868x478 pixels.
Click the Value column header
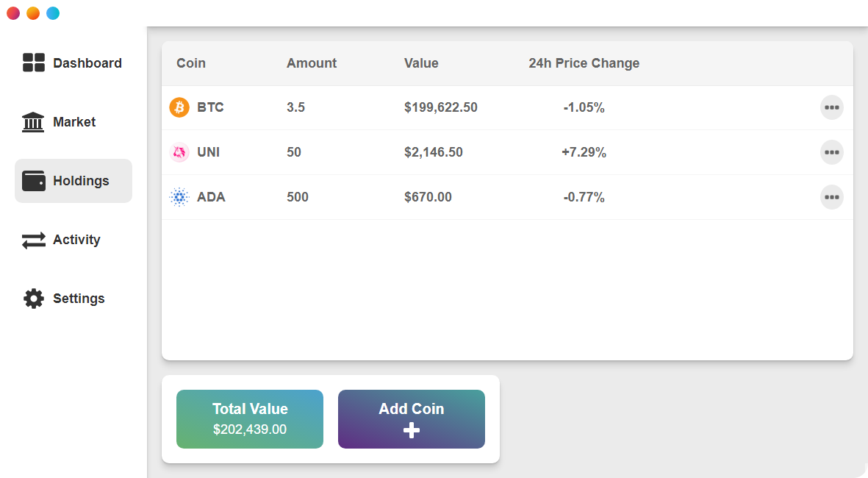tap(421, 63)
